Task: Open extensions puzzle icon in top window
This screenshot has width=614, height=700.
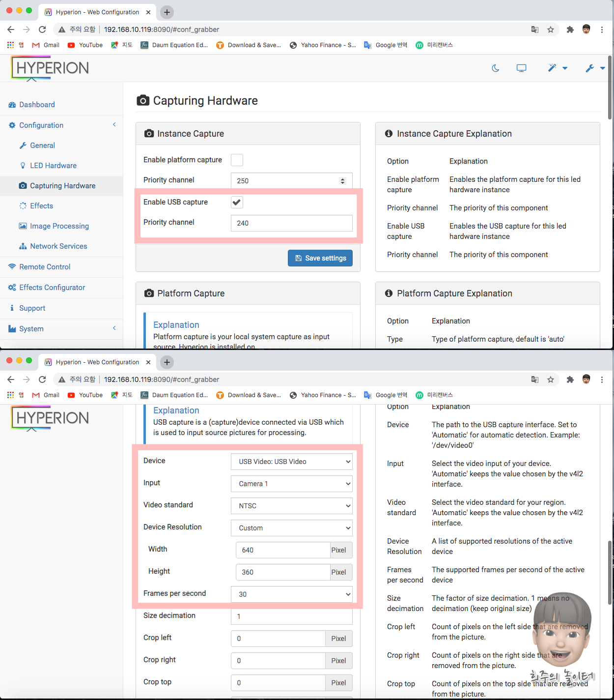Action: click(570, 29)
